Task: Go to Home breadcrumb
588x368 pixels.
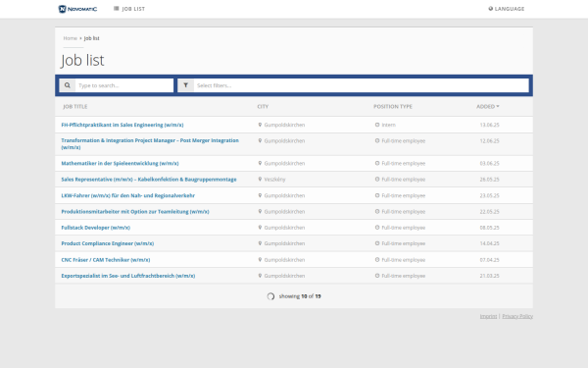Action: (71, 38)
